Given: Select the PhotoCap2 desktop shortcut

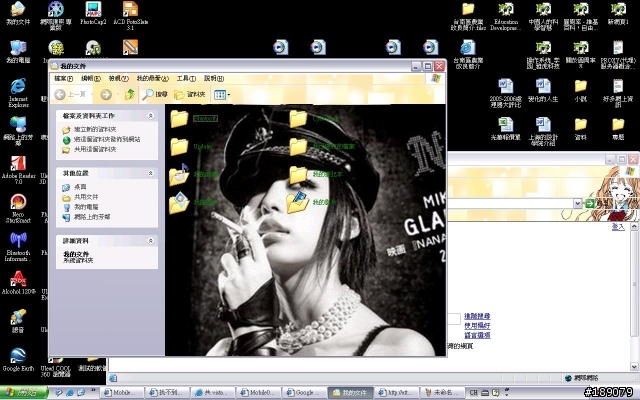Looking at the screenshot, I should 93,13.
